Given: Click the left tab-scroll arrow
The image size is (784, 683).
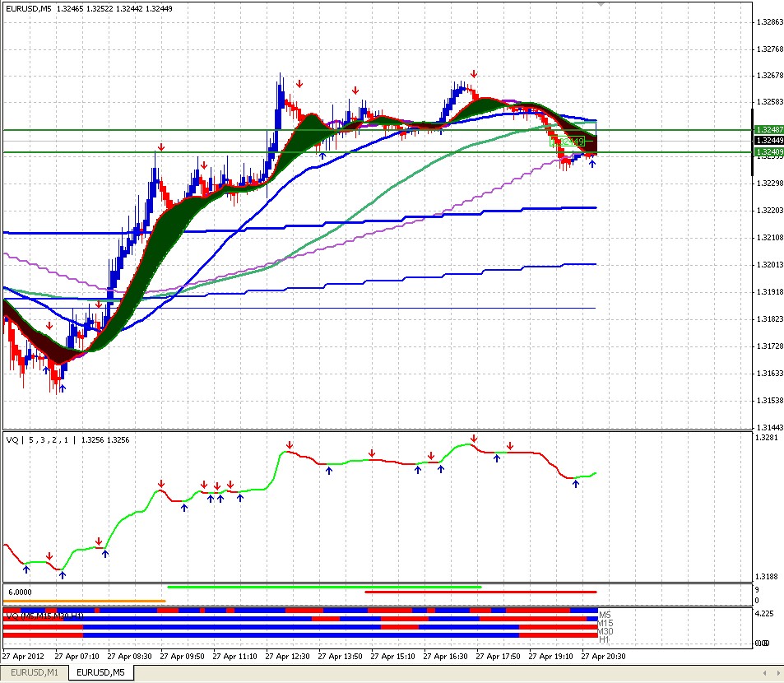Looking at the screenshot, I should click(x=764, y=673).
